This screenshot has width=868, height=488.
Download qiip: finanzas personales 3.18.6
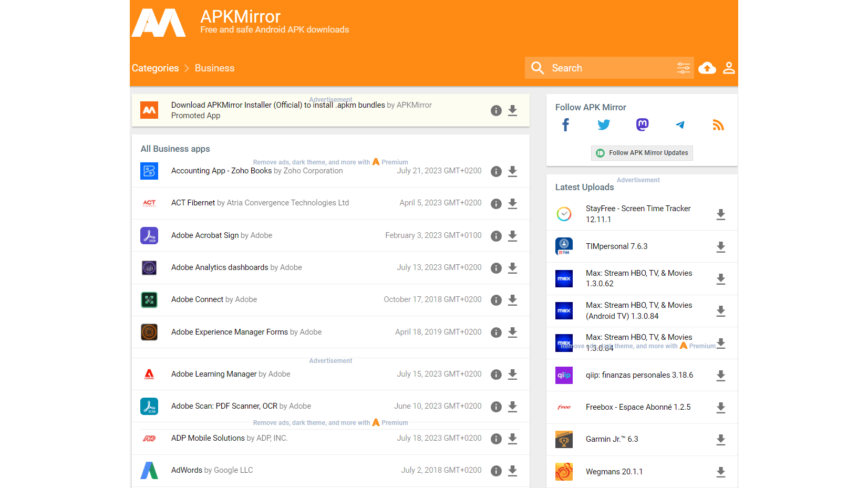click(721, 376)
